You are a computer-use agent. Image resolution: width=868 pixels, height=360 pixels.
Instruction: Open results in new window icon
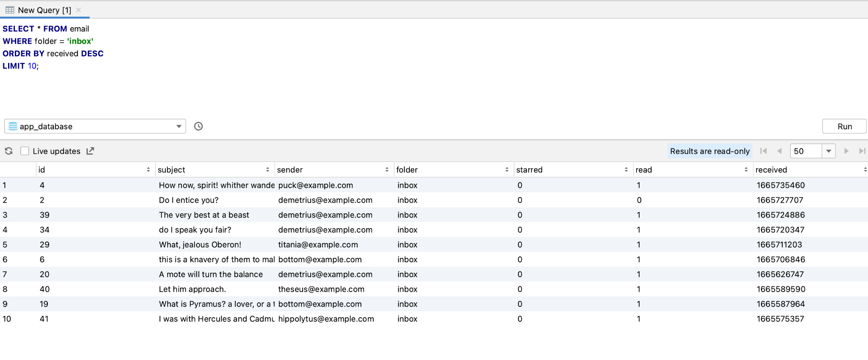[90, 151]
